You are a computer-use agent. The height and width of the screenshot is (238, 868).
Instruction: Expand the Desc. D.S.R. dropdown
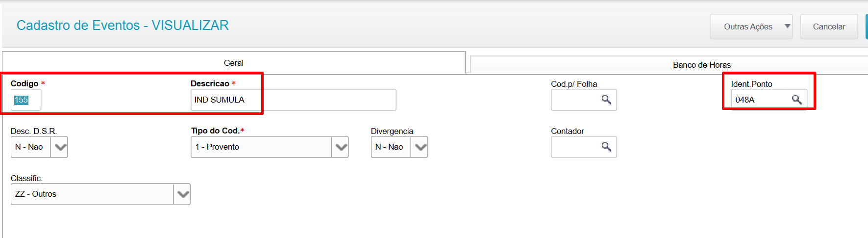[60, 147]
